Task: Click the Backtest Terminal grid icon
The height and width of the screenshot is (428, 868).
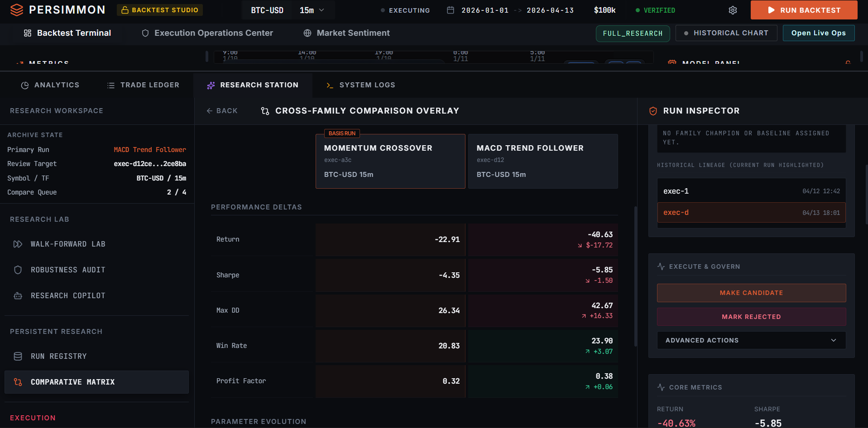Action: point(28,33)
